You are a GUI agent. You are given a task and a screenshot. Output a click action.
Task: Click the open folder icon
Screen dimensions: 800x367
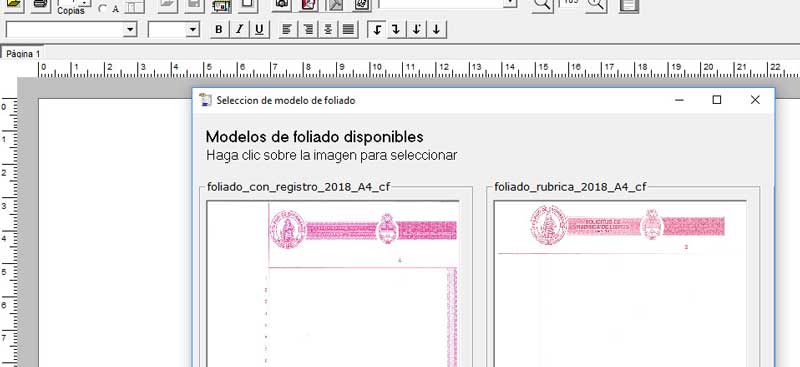pos(14,4)
